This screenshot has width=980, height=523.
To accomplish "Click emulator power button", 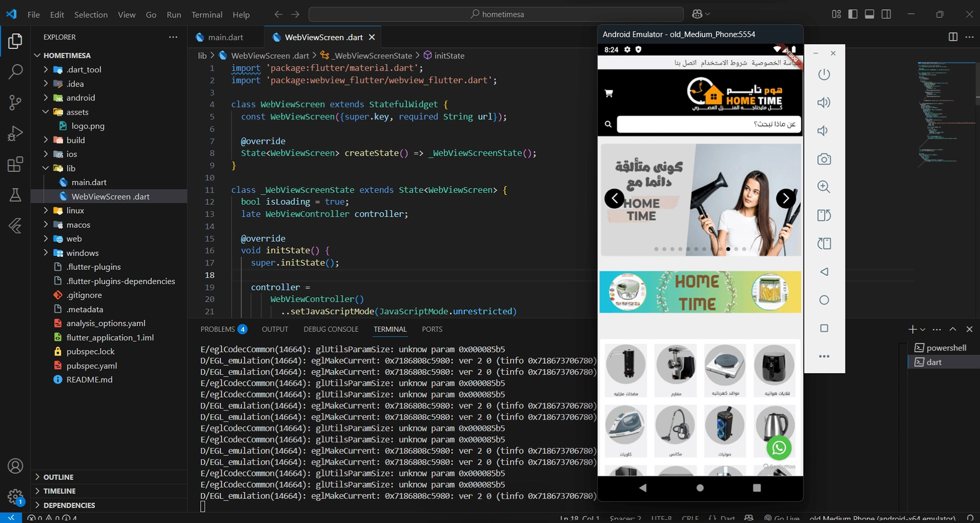I will point(824,74).
